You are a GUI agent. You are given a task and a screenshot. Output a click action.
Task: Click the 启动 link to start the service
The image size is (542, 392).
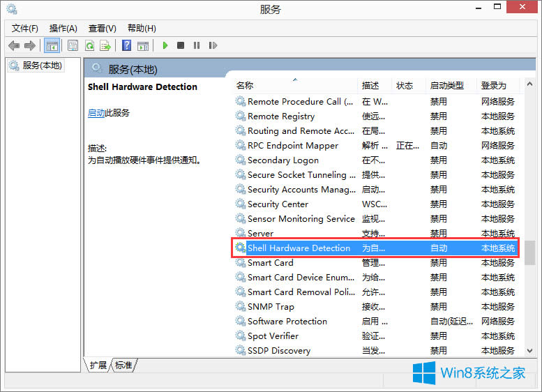tap(96, 113)
